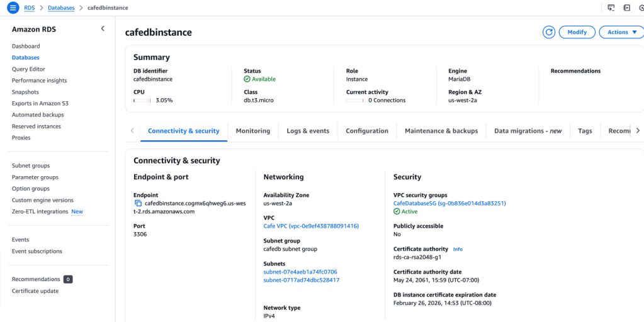Image resolution: width=644 pixels, height=322 pixels.
Task: Open Parameter groups in the sidebar
Action: 35,177
